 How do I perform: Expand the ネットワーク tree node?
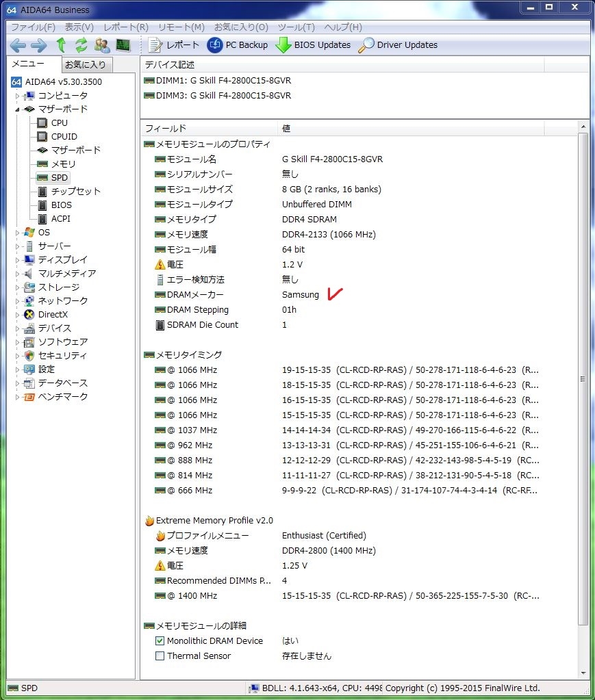coord(17,301)
